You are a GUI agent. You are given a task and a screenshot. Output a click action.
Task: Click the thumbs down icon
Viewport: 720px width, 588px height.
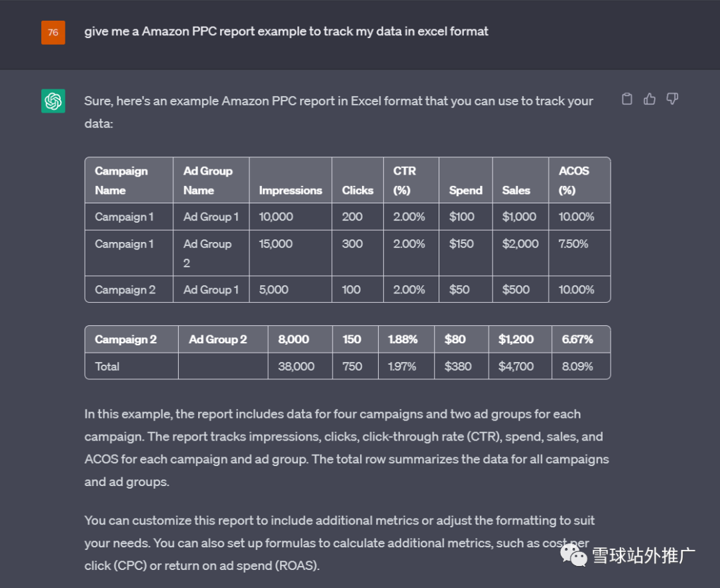tap(672, 99)
